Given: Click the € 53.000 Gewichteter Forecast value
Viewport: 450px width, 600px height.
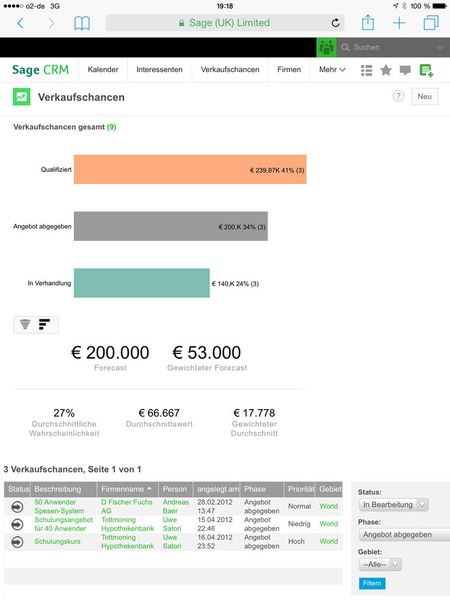Looking at the screenshot, I should (x=207, y=352).
